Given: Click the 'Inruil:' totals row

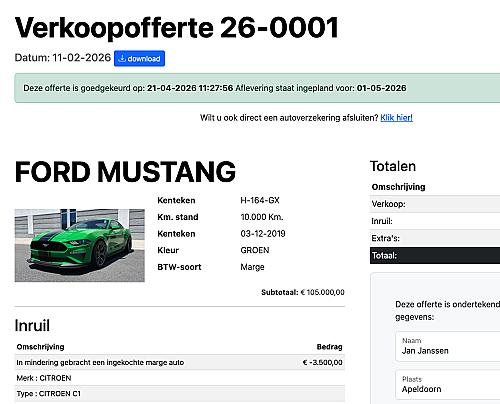Looking at the screenshot, I should (435, 221).
